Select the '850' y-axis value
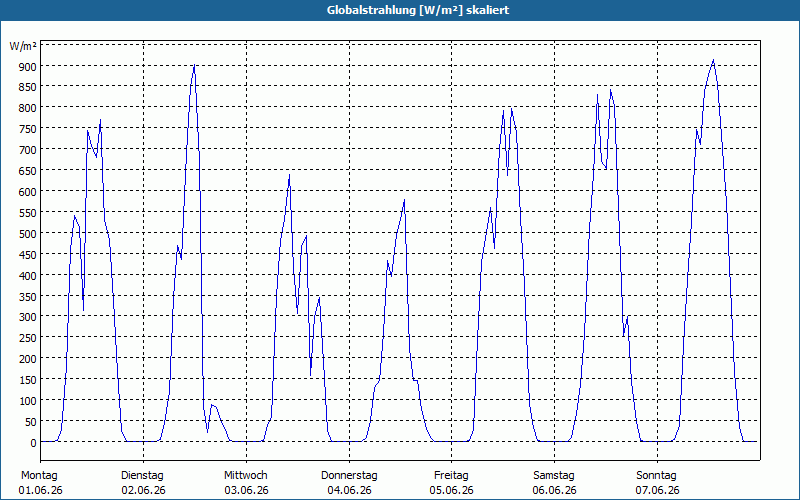This screenshot has height=500, width=800. (28, 87)
